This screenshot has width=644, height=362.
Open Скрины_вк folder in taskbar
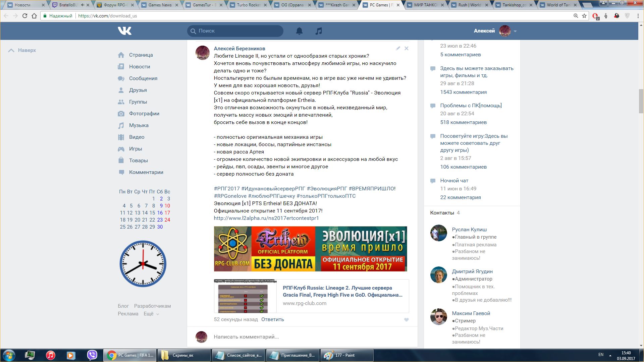pyautogui.click(x=184, y=355)
